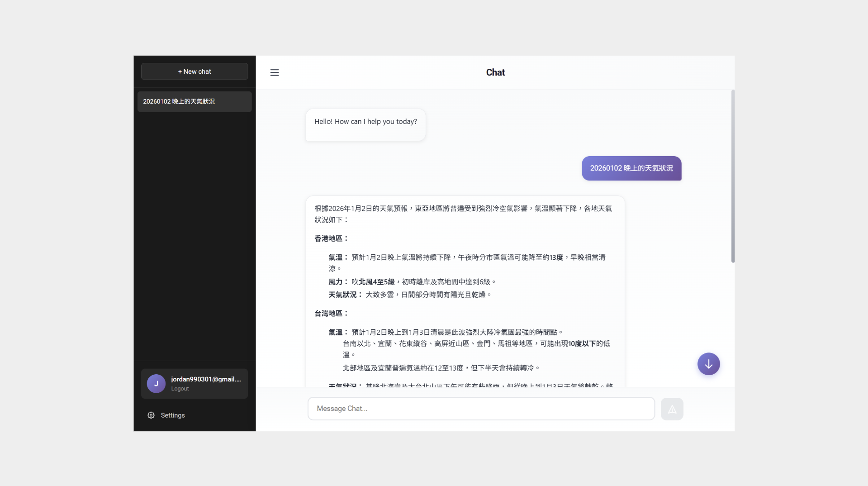Click the 香港地區 heading in the response
This screenshot has height=486, width=868.
coord(331,238)
